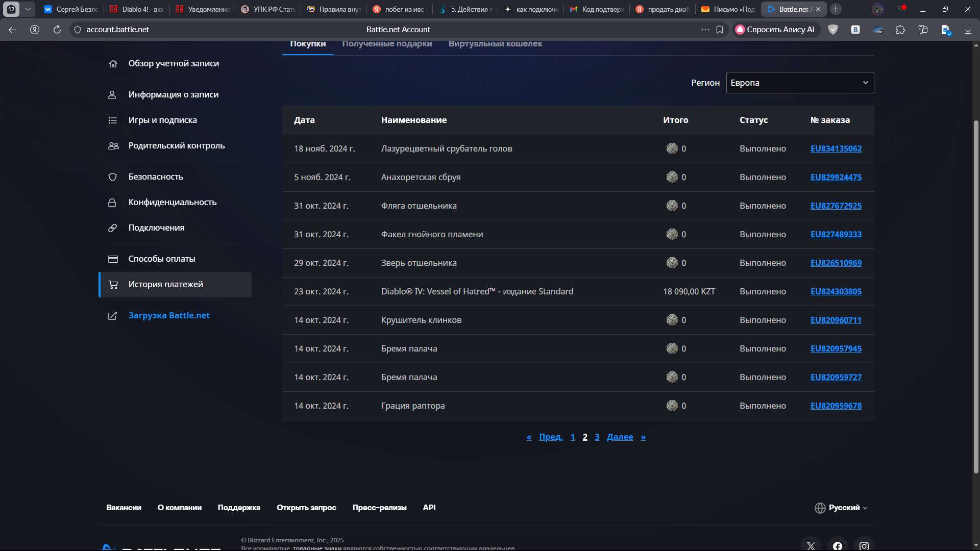Reload the page with the refresh icon
This screenshot has height=551, width=980.
pyautogui.click(x=57, y=30)
